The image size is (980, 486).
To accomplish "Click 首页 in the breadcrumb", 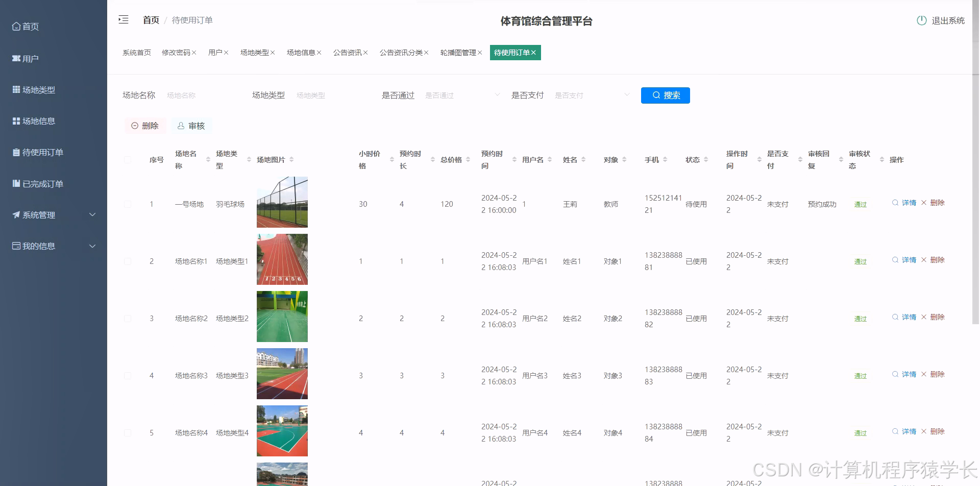I will point(151,20).
